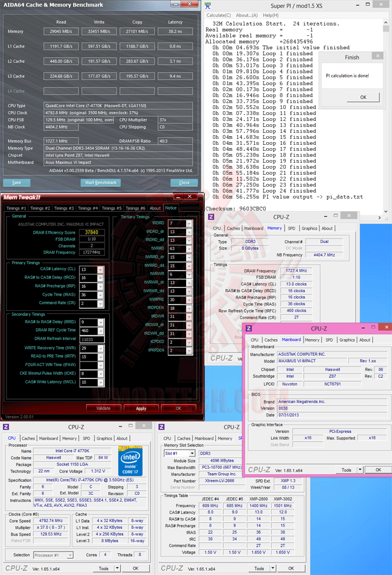
Task: Click OK in CPU-Z SPD window
Action: (291, 568)
